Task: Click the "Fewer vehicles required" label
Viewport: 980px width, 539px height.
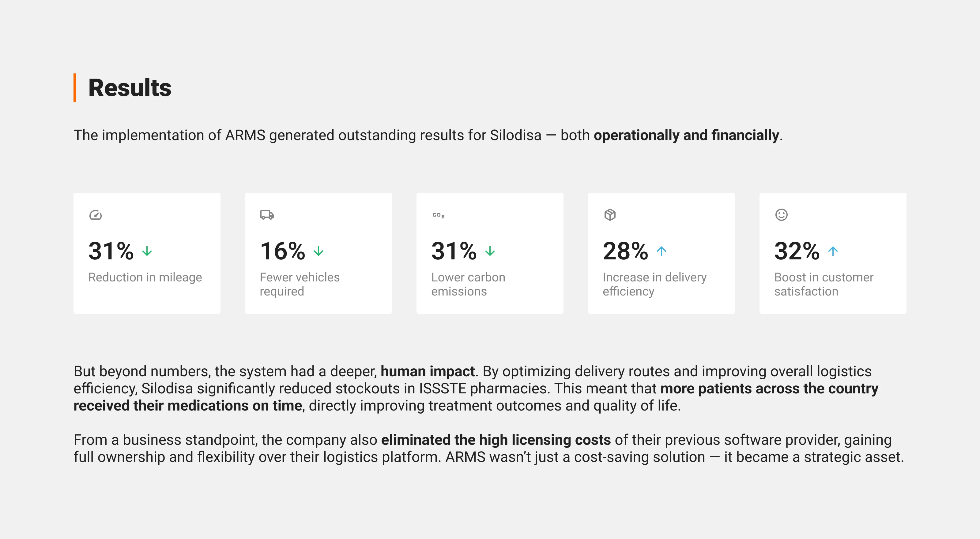Action: [x=300, y=284]
